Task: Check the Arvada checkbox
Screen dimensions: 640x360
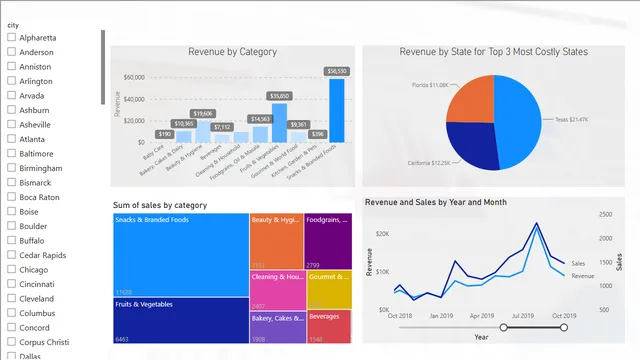Action: point(11,95)
